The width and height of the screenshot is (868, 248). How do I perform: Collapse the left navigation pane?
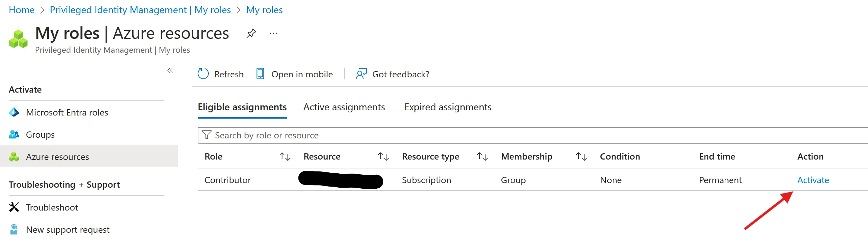coord(170,71)
